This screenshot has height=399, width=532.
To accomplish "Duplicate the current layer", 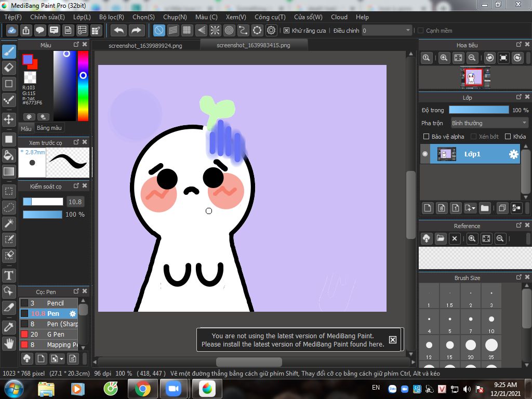I will (502, 208).
